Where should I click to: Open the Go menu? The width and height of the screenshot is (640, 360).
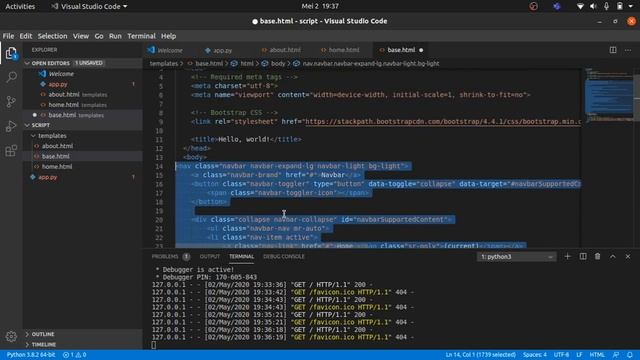[x=99, y=36]
